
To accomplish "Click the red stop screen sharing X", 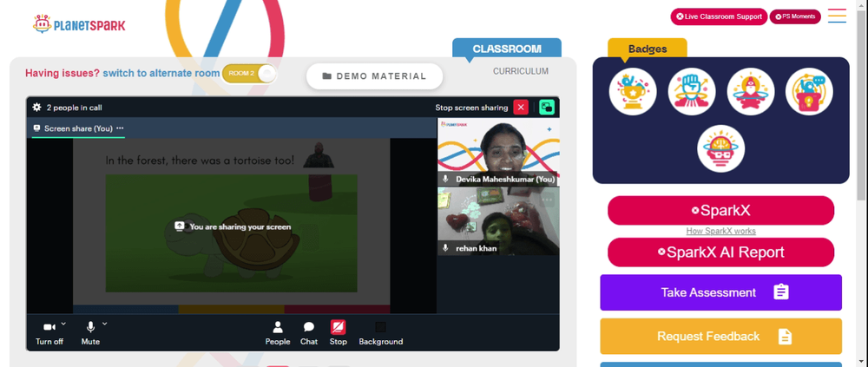I will point(521,108).
